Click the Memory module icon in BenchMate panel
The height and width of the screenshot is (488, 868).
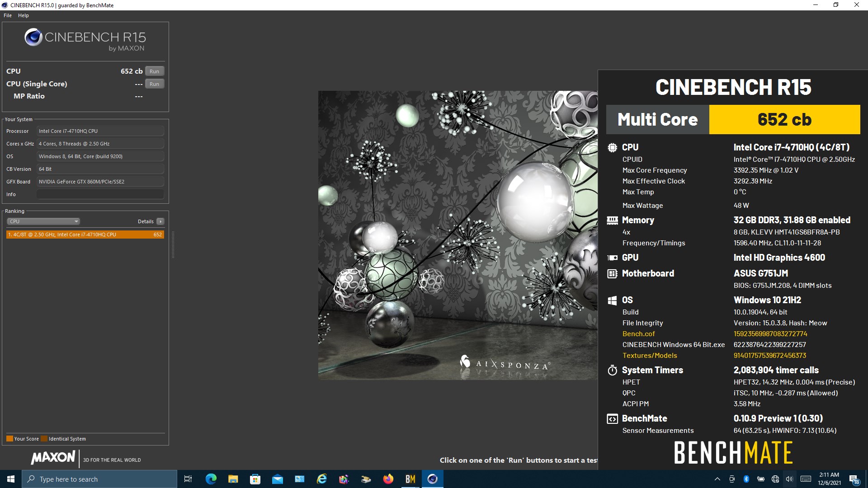pyautogui.click(x=612, y=220)
